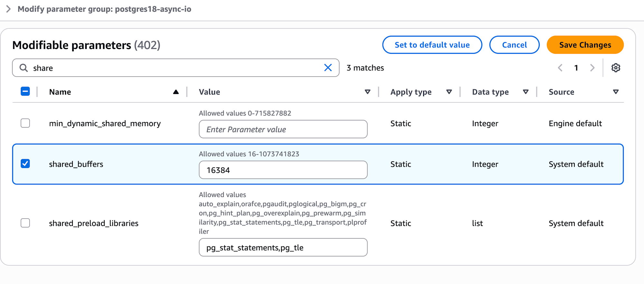Click the min_dynamic_shared_memory value input
644x284 pixels.
(x=283, y=129)
